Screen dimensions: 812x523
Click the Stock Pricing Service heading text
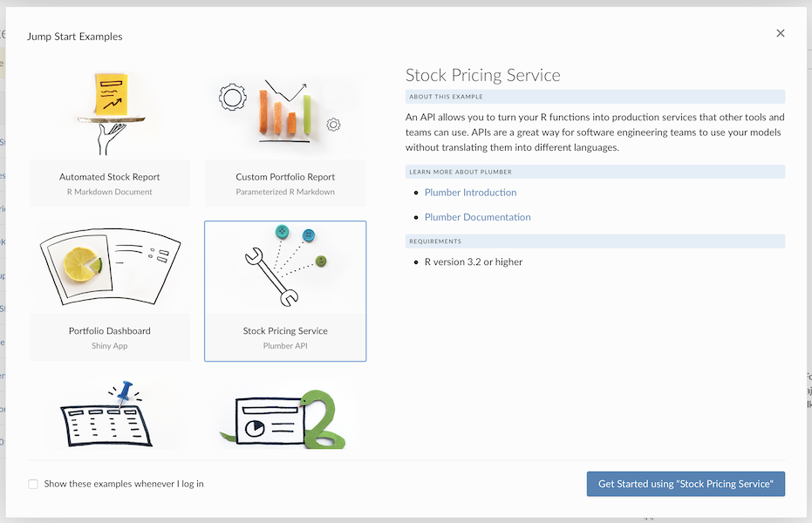482,75
